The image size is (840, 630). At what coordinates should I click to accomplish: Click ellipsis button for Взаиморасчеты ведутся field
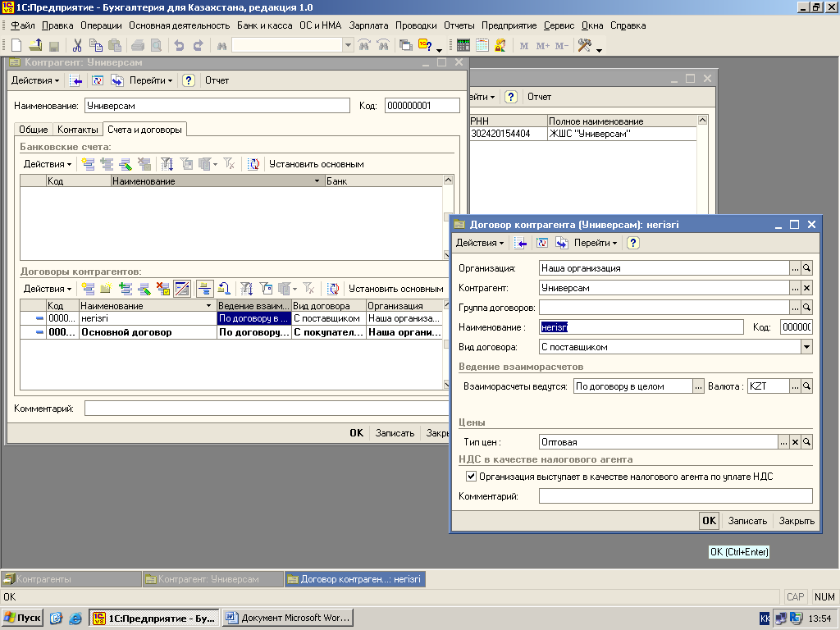[x=698, y=386]
